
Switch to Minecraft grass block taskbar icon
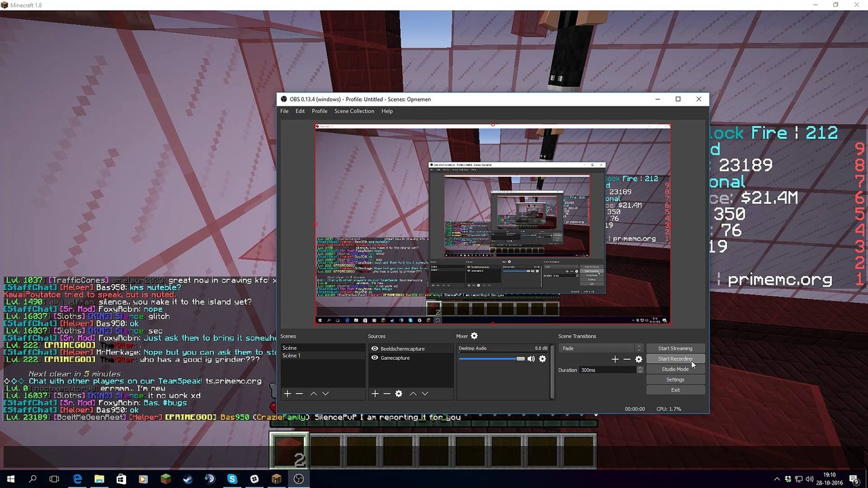pos(165,479)
